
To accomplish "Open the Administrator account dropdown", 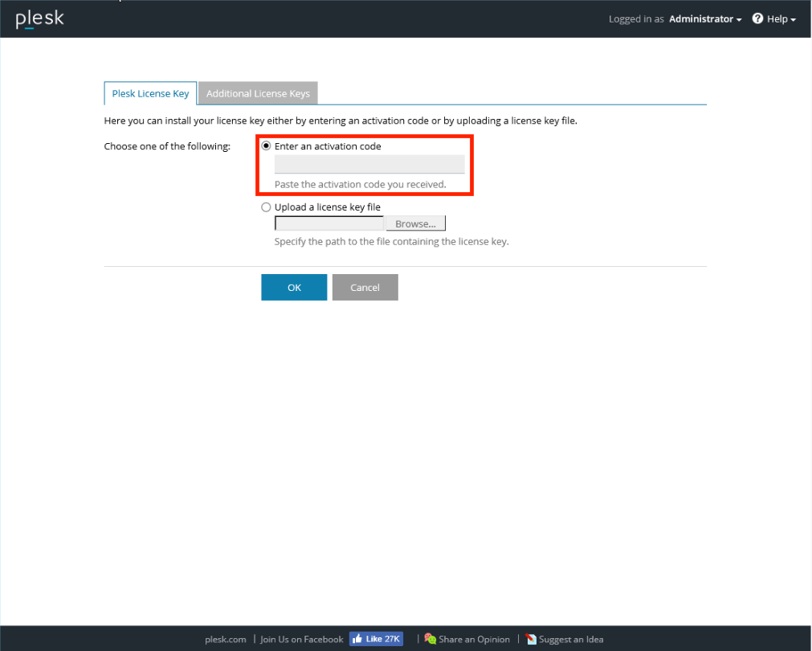I will point(704,19).
